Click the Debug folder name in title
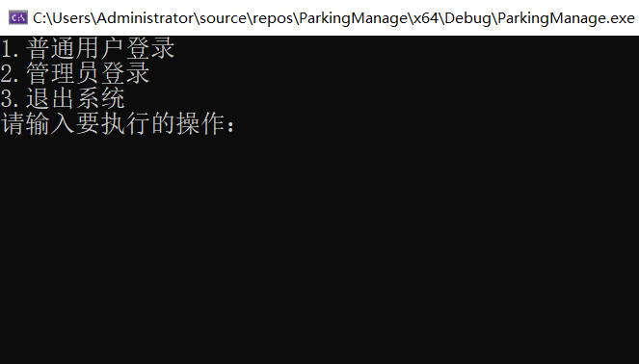The width and height of the screenshot is (639, 364). tap(467, 18)
